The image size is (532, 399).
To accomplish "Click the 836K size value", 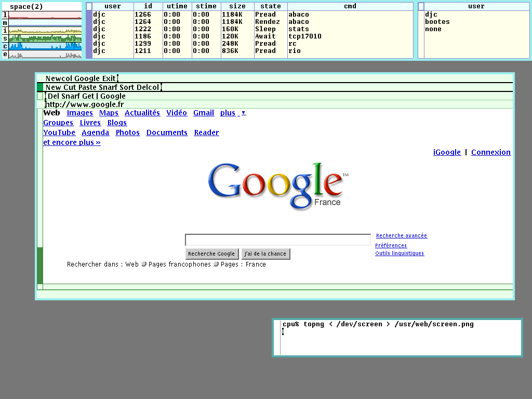I will [x=230, y=51].
